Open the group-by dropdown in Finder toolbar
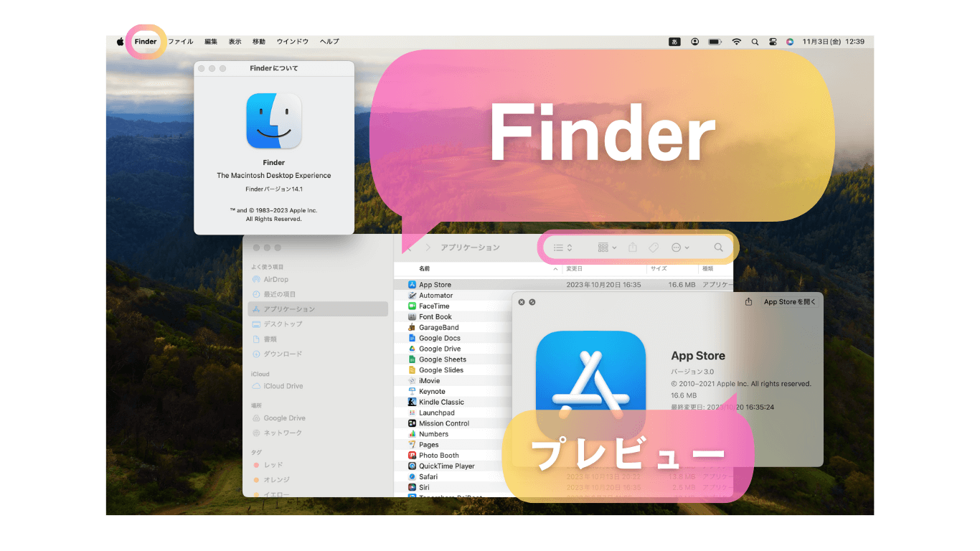 point(607,248)
